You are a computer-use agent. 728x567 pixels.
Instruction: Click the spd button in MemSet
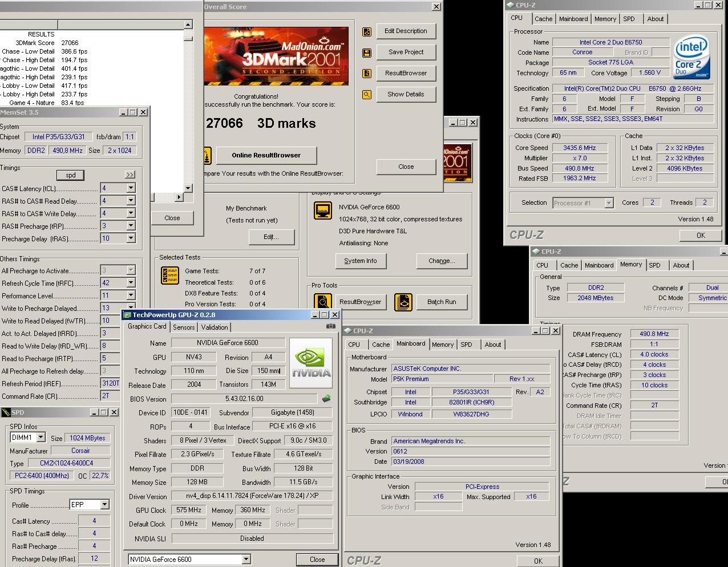point(71,175)
